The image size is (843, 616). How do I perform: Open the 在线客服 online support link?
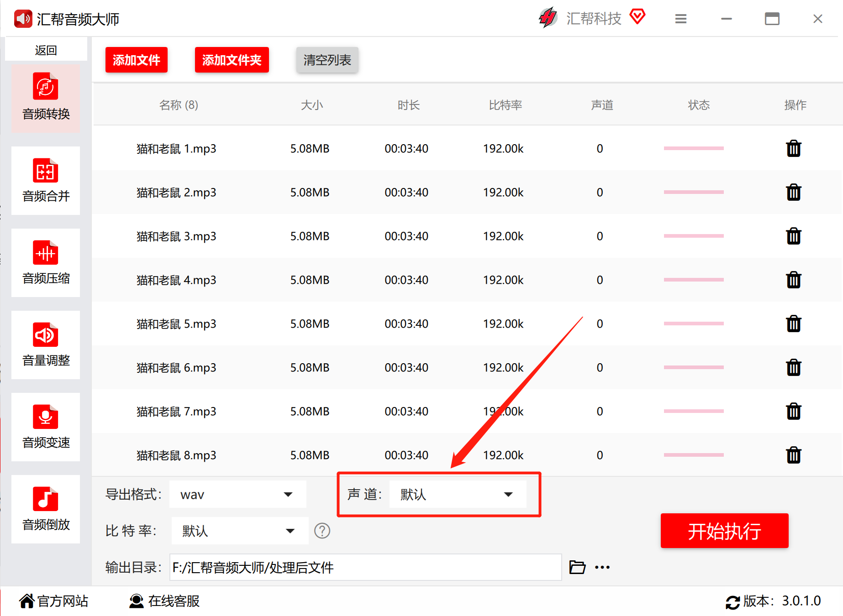(164, 601)
